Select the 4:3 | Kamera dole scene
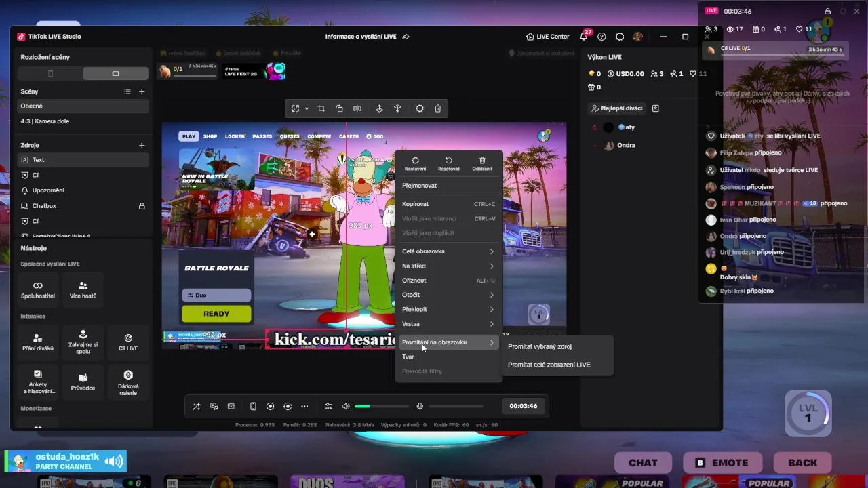 [83, 121]
